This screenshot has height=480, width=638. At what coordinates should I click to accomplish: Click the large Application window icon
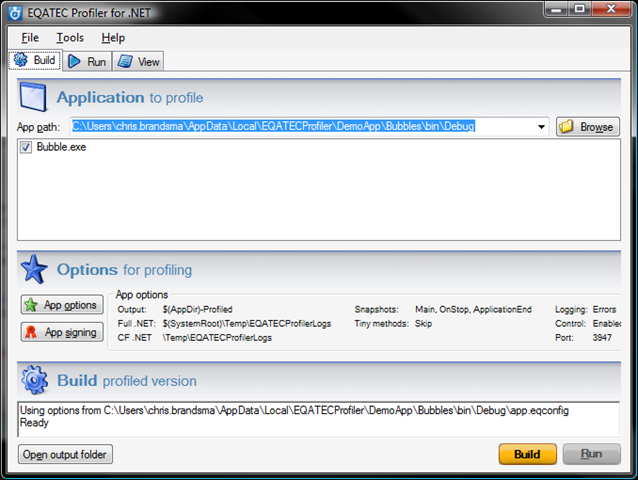pyautogui.click(x=33, y=97)
